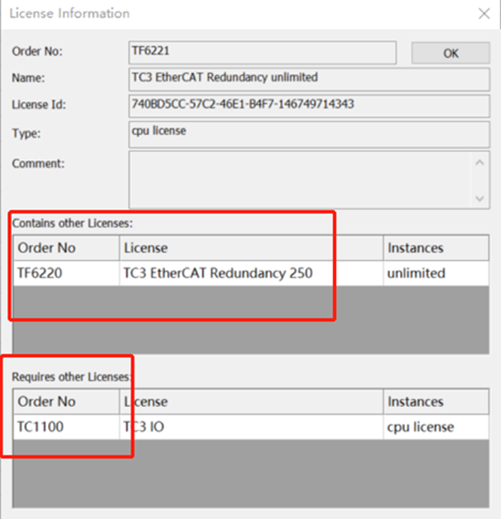Select the TF6220 row in contained licenses
501x519 pixels.
pos(251,273)
